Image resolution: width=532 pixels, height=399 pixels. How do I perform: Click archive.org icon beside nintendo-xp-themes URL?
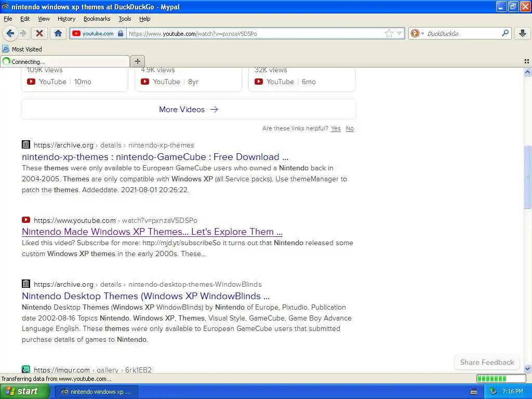point(26,144)
